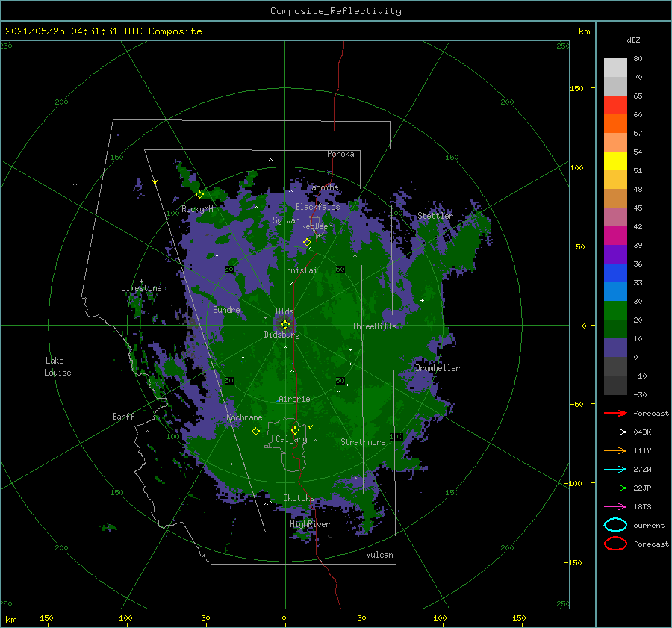This screenshot has height=628, width=672.
Task: Pick the orange 57-60 dBZ color swatch
Action: coord(615,124)
